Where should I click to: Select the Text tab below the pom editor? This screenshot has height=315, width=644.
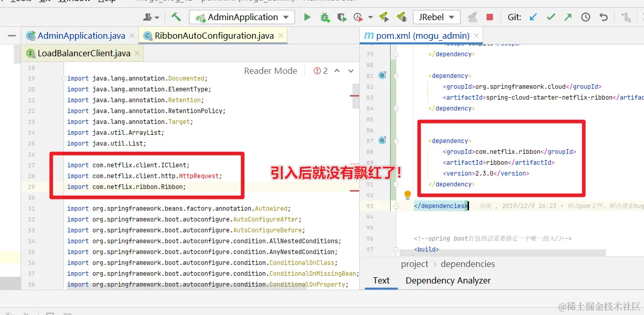[381, 280]
